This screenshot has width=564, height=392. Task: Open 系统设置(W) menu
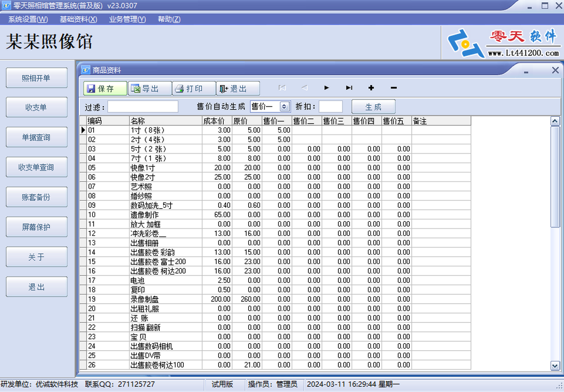pos(28,19)
